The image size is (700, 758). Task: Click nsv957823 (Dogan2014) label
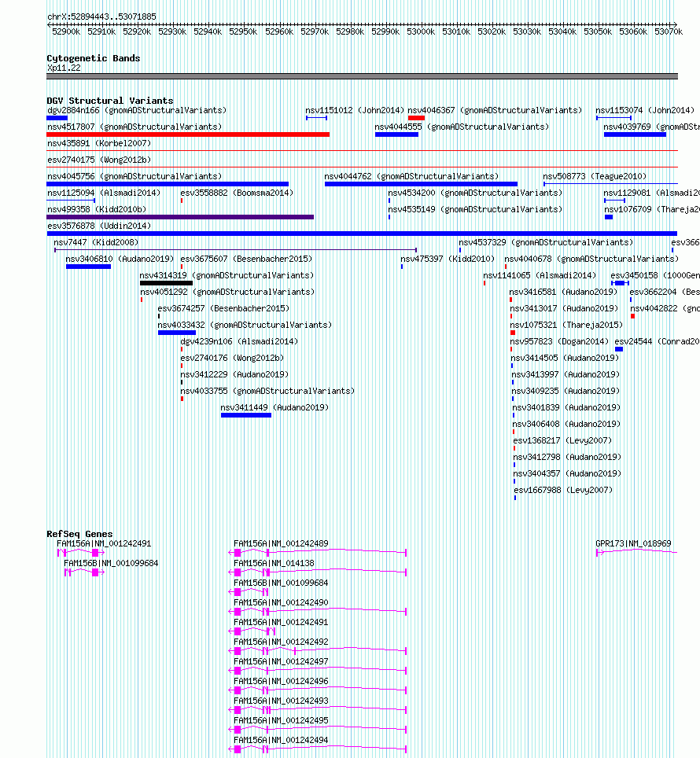click(x=559, y=342)
